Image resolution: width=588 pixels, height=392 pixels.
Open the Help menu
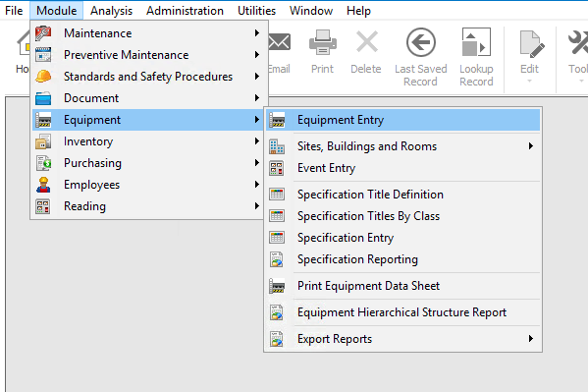358,11
